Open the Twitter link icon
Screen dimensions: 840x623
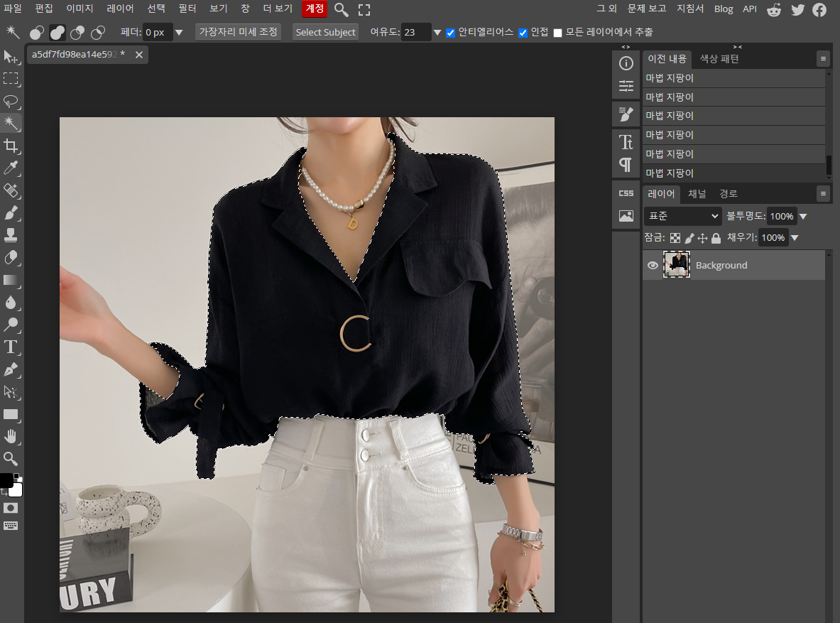point(797,10)
